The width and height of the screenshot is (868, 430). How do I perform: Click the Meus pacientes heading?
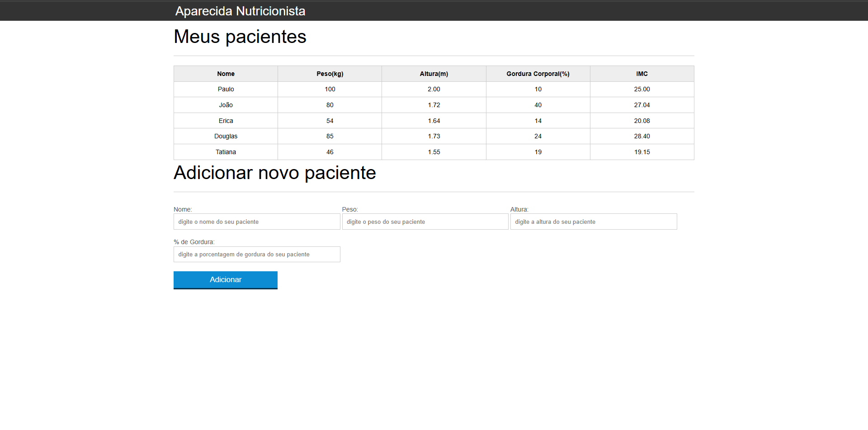(x=240, y=37)
